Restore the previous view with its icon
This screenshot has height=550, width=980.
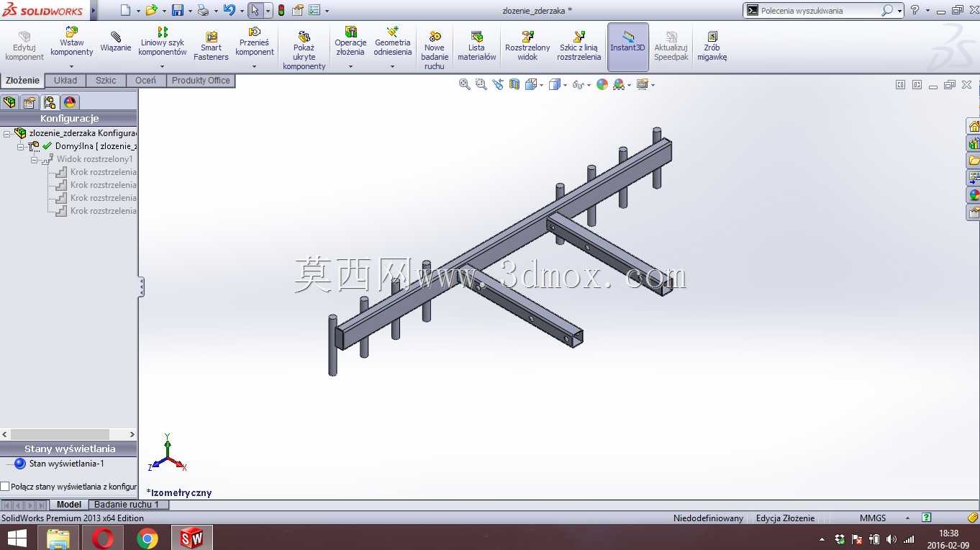(498, 84)
